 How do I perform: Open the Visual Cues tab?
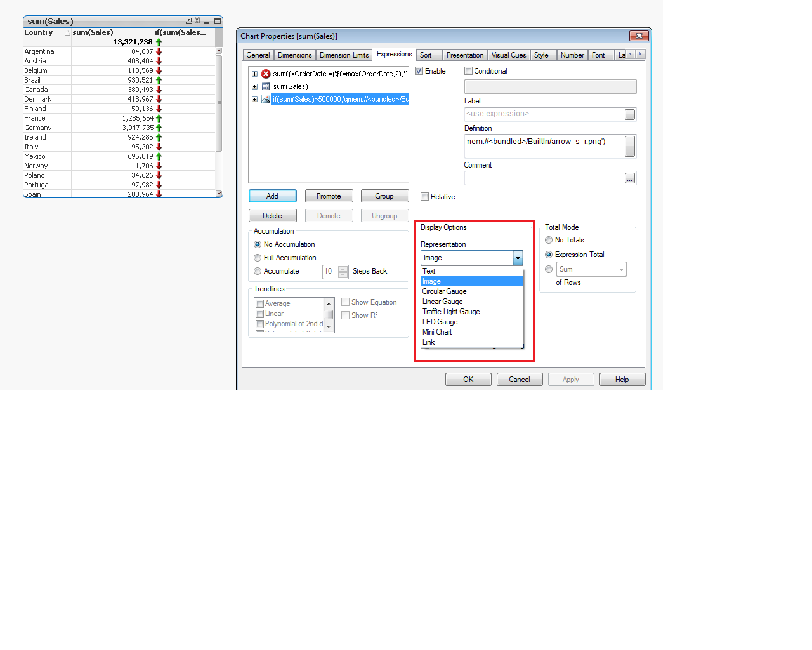click(509, 55)
